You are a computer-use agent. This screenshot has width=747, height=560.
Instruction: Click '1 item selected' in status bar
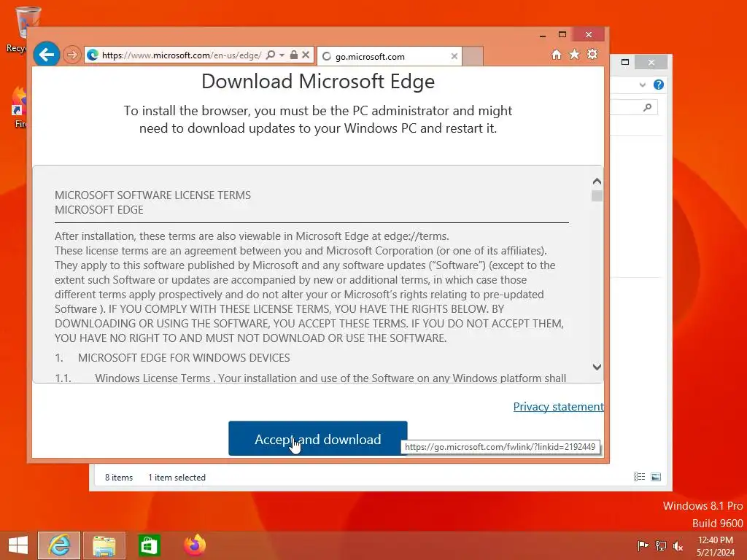click(177, 477)
